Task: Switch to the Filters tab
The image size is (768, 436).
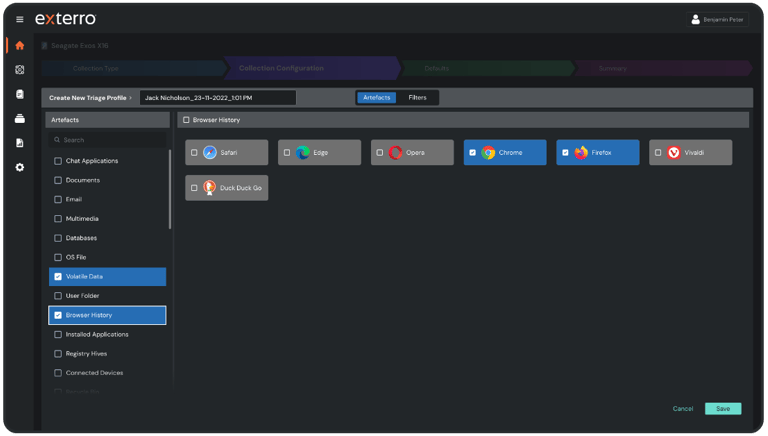Action: coord(417,98)
